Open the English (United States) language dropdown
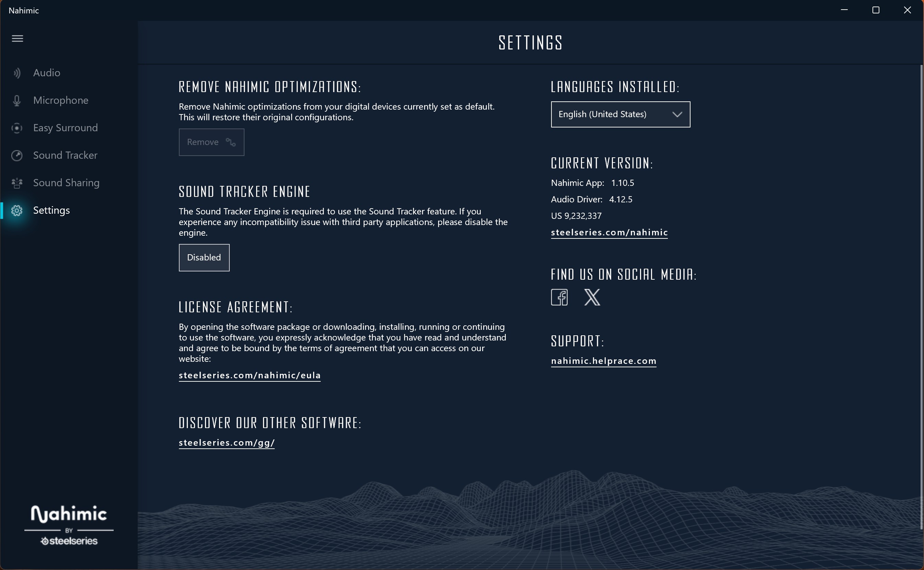 (610, 114)
